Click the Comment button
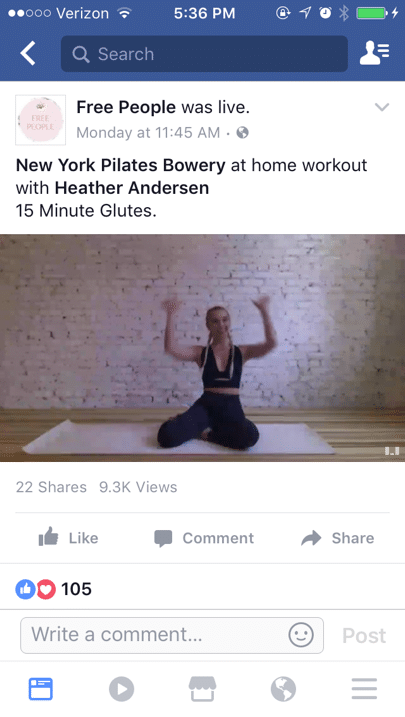The height and width of the screenshot is (717, 405). coord(204,538)
